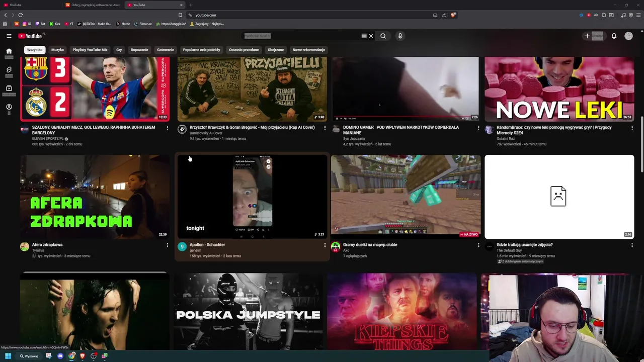Viewport: 644px width, 362px height.
Task: Open the browser extensions puzzle icon
Action: click(604, 15)
